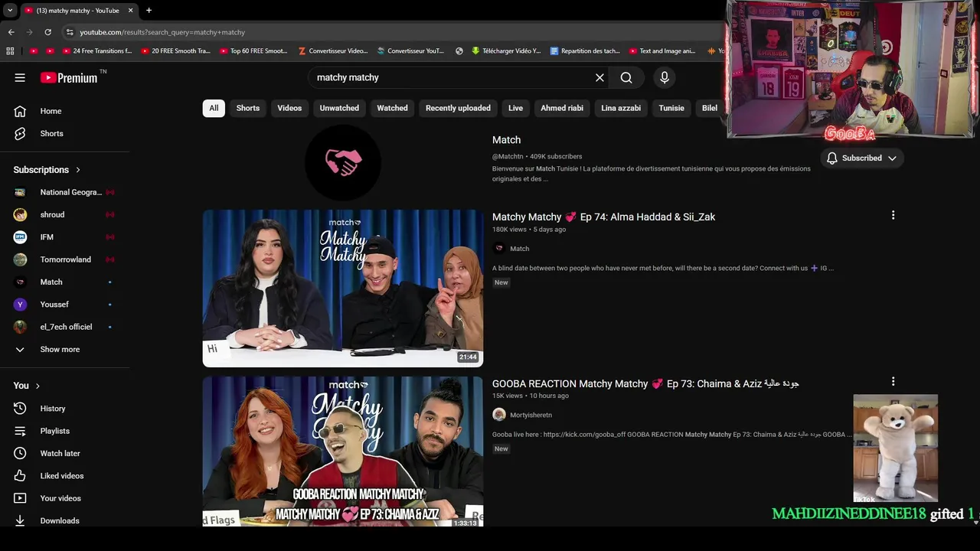Open GOOBA REACTION Matchy Matchy Ep 73 title
Image resolution: width=980 pixels, height=551 pixels.
tap(645, 383)
